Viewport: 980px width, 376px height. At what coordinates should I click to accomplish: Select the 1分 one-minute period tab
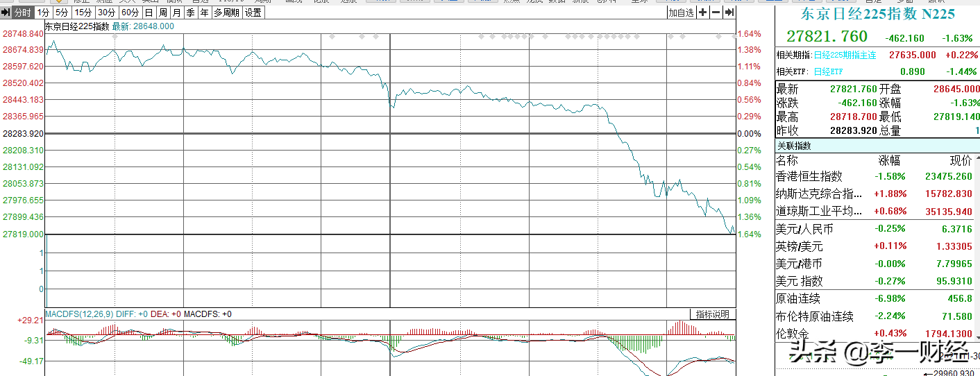point(43,12)
